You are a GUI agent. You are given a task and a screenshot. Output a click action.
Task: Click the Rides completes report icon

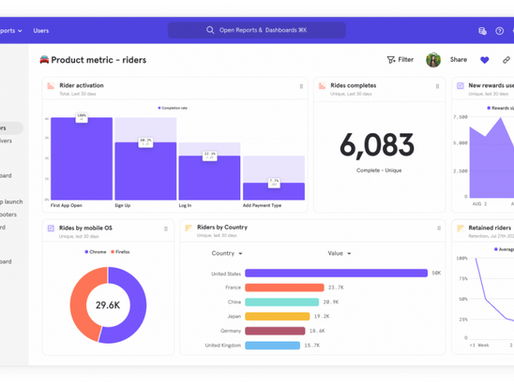[322, 86]
